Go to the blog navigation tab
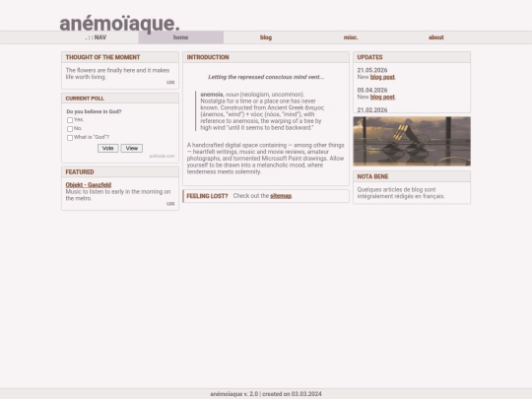Viewport: 532px width, 399px height. tap(266, 37)
